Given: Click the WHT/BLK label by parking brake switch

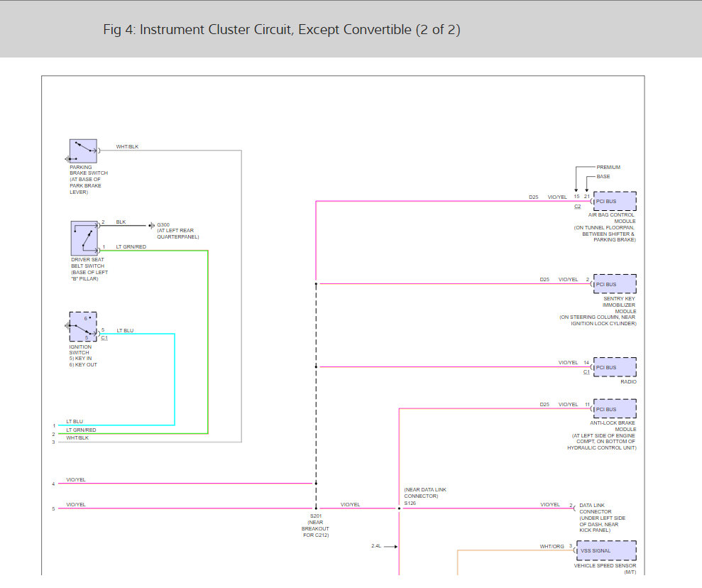Looking at the screenshot, I should 127,147.
